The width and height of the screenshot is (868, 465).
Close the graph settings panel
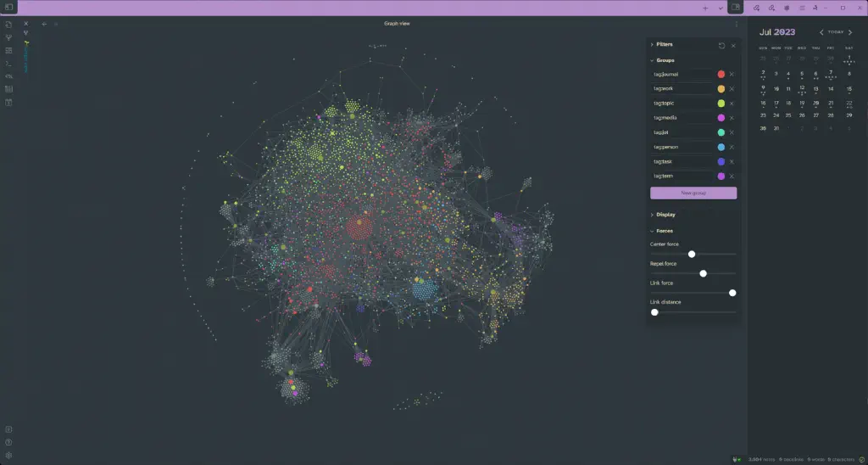tap(733, 46)
